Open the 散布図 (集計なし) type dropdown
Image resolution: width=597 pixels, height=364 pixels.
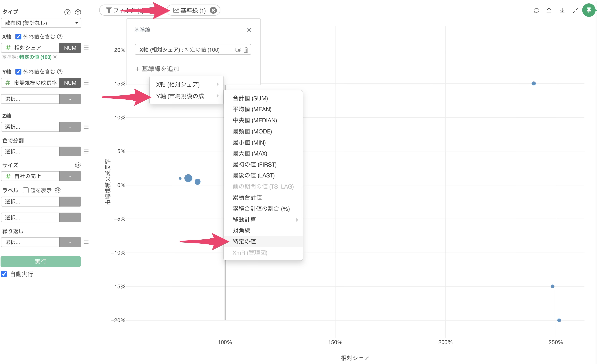pos(41,23)
